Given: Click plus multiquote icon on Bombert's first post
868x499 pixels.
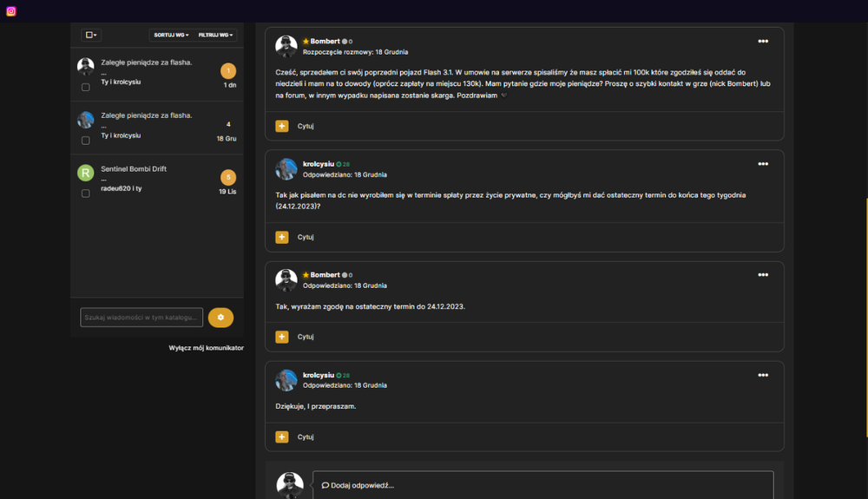Looking at the screenshot, I should pos(282,126).
